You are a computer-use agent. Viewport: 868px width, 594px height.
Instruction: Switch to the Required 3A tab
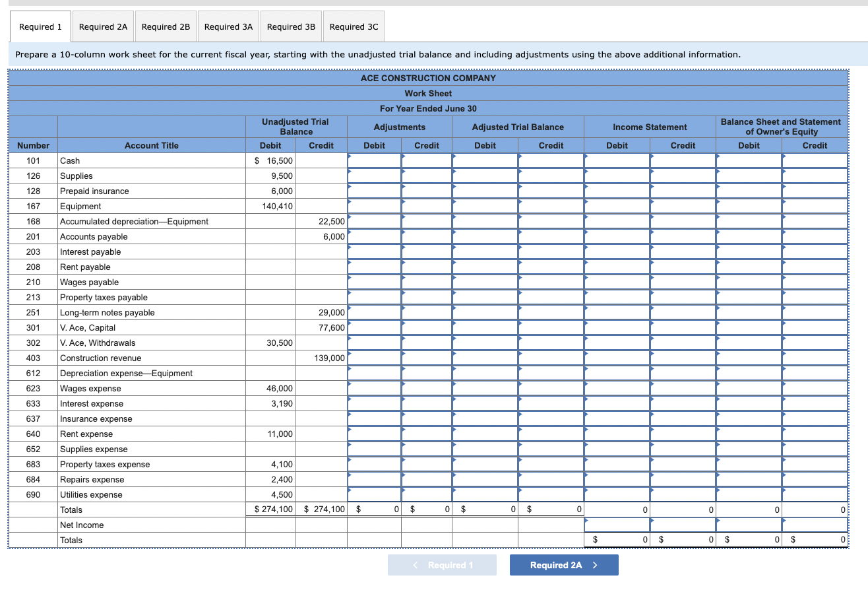point(228,27)
